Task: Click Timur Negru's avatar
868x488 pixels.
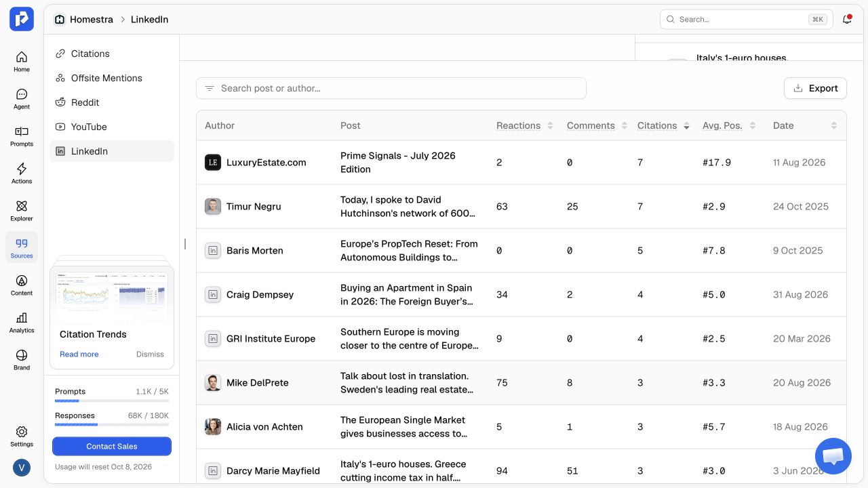Action: (x=213, y=207)
